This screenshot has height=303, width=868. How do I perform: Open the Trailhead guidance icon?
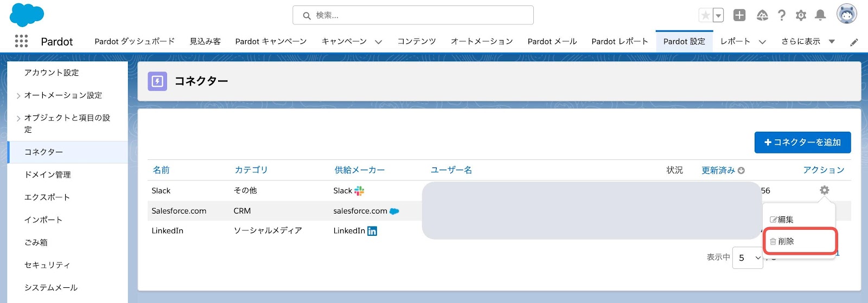coord(762,15)
